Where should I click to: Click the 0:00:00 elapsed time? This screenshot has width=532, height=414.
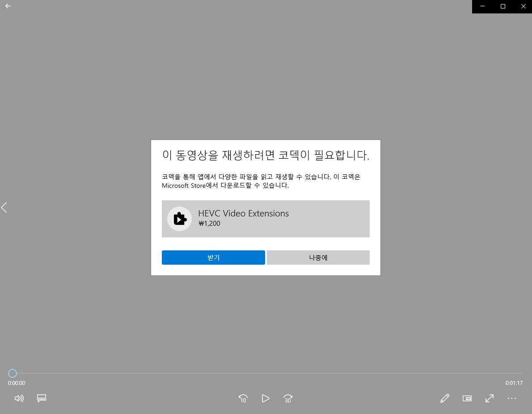coord(17,383)
